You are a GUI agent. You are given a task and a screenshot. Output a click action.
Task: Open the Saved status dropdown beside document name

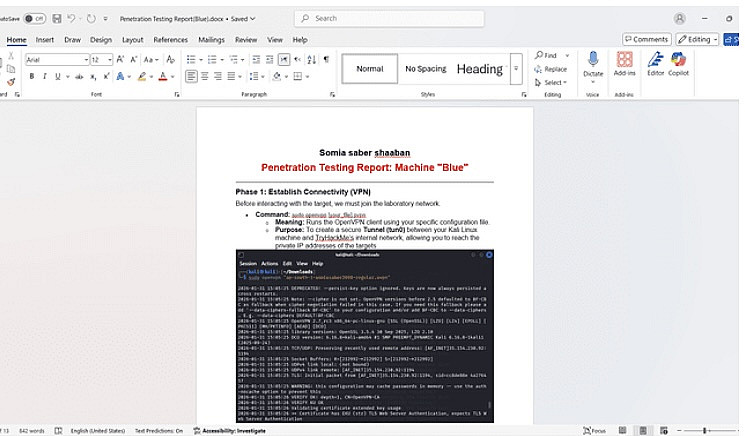pyautogui.click(x=244, y=19)
